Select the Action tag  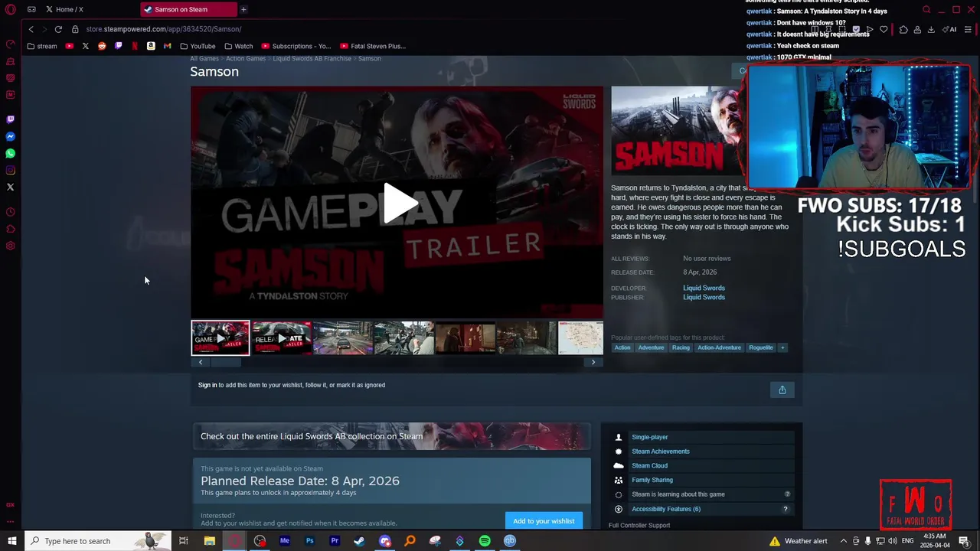point(622,347)
